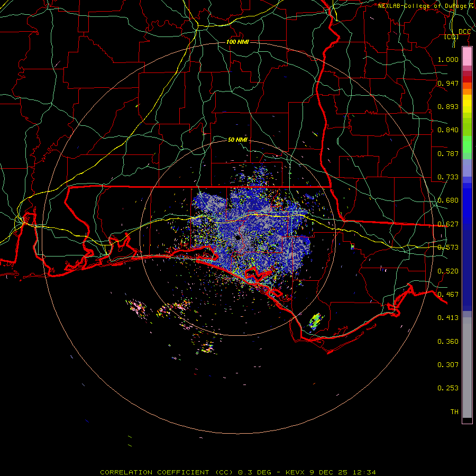
Task: Pick the orange band in color bar
Action: 467,91
